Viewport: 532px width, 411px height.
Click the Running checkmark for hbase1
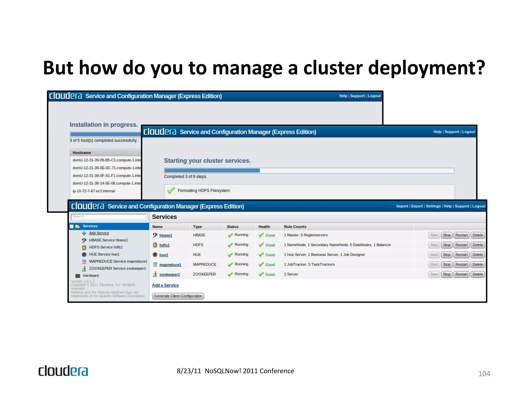click(230, 235)
